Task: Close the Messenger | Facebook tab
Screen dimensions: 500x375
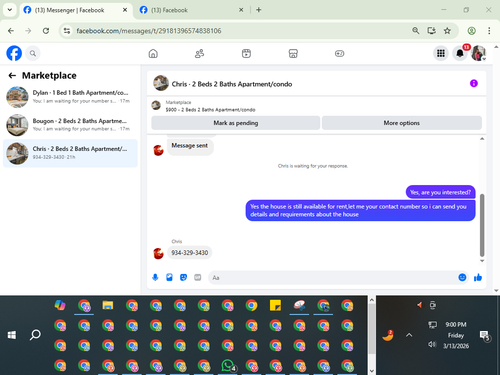Action: coord(125,10)
